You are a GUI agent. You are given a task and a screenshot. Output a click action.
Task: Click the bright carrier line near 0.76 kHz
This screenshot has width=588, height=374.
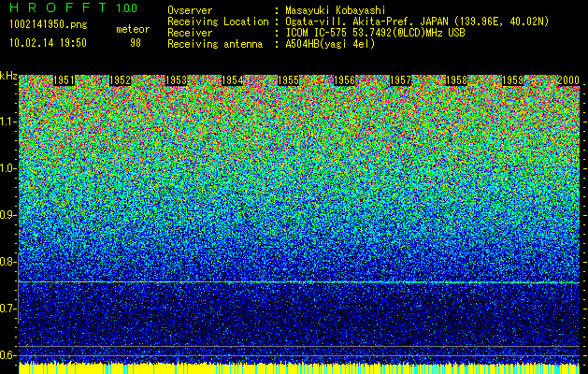tap(299, 281)
